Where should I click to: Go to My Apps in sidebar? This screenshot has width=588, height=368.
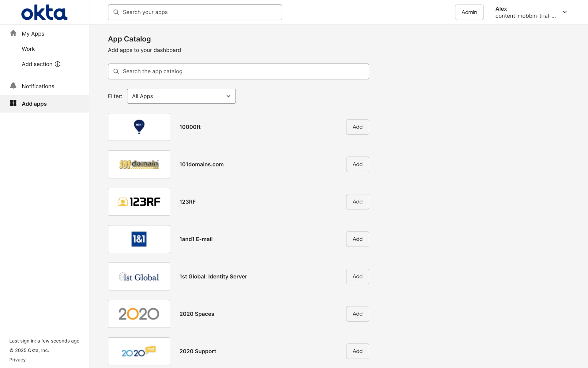33,34
